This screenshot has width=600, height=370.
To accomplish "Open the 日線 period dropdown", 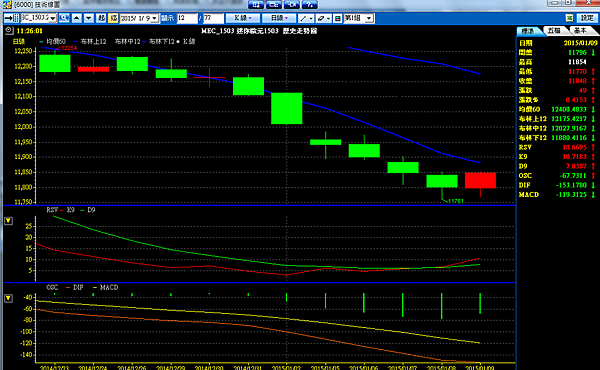I will pyautogui.click(x=279, y=18).
